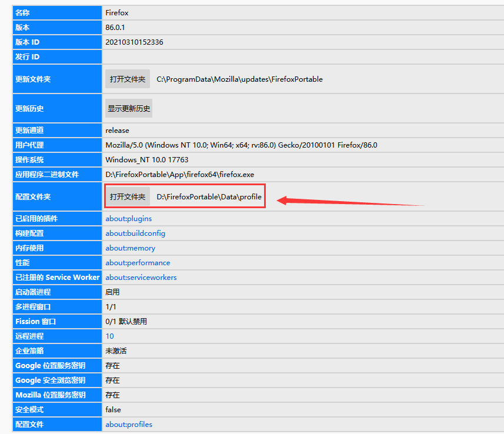Select the path D:\FirefoxPortable\Data\profile
Viewport: 504px width, 434px height.
coord(209,197)
